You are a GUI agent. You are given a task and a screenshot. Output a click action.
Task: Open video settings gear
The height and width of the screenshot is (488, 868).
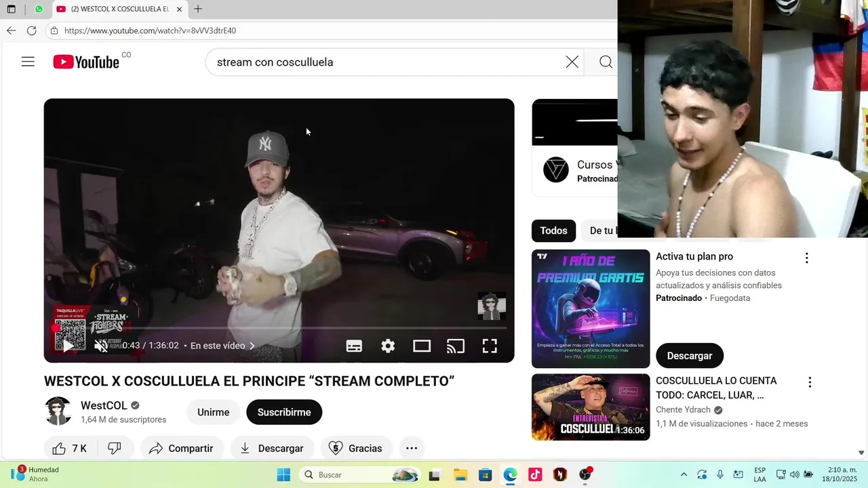click(x=388, y=346)
